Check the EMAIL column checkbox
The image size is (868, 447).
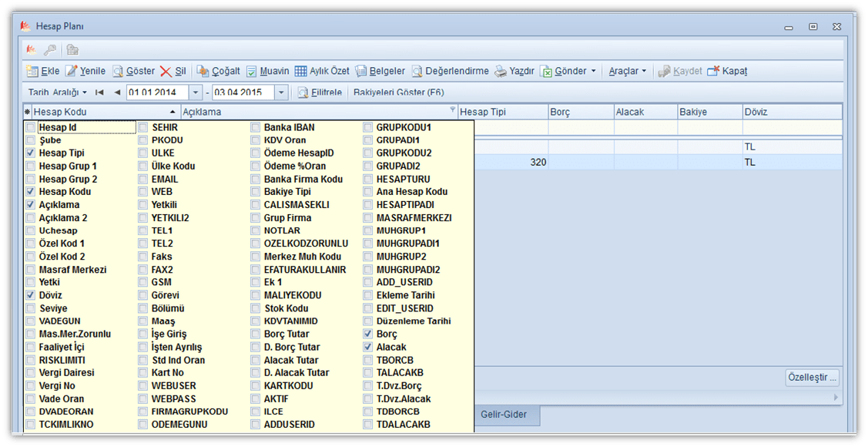pos(142,179)
